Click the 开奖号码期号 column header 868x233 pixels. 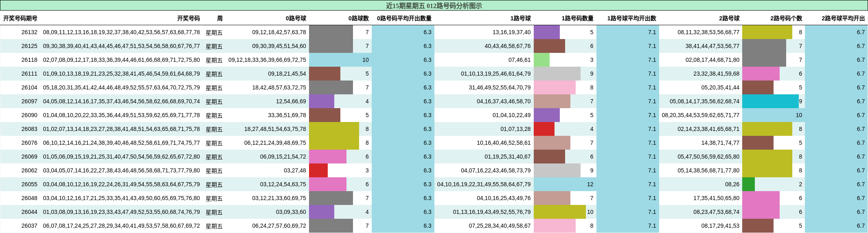[20, 18]
